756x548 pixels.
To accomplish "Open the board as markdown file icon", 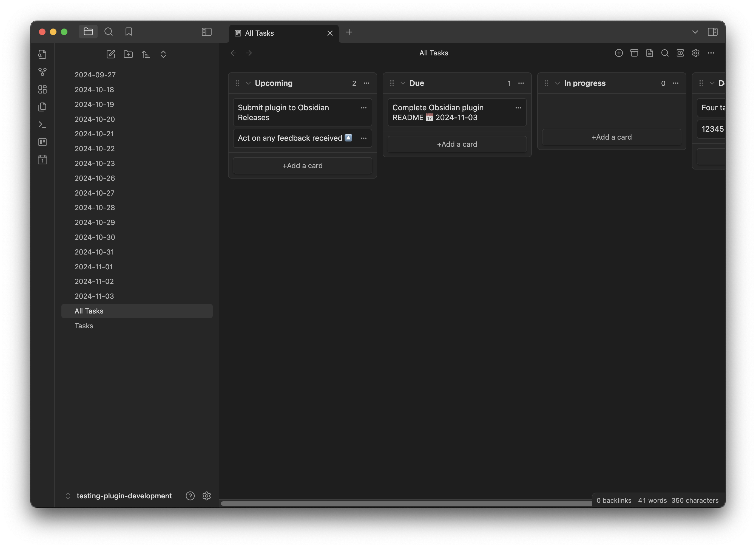I will 649,53.
